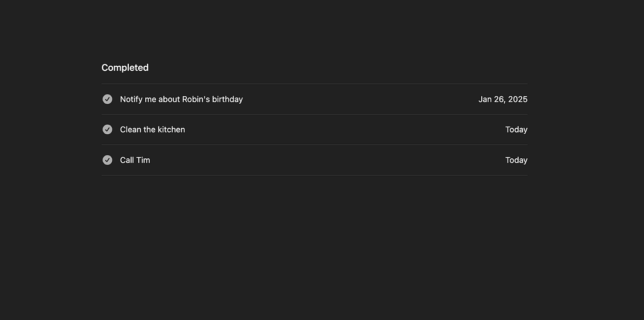This screenshot has width=644, height=320.
Task: Mark "Clean the kitchen" as incomplete
Action: [x=107, y=130]
